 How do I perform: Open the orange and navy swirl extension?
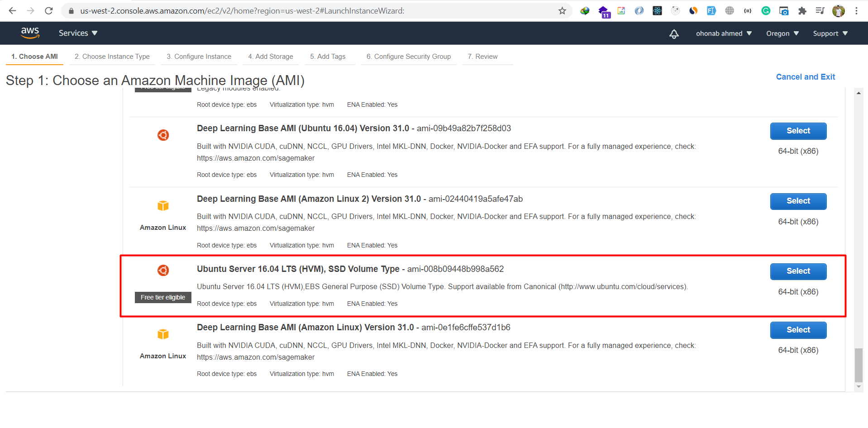click(x=693, y=11)
